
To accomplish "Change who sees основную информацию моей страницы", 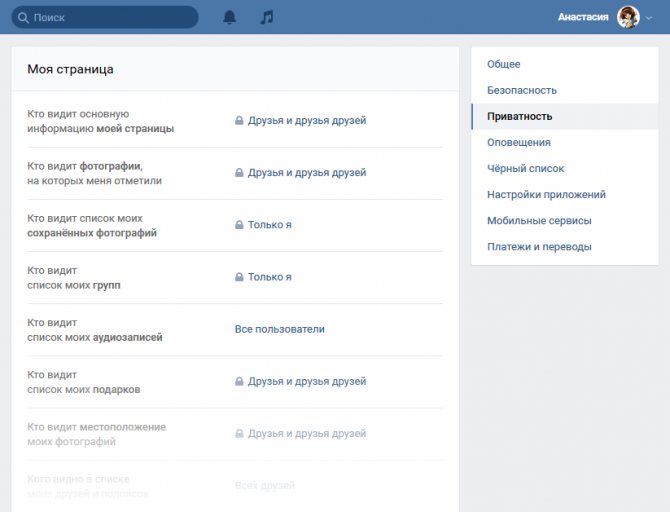I will coord(307,121).
